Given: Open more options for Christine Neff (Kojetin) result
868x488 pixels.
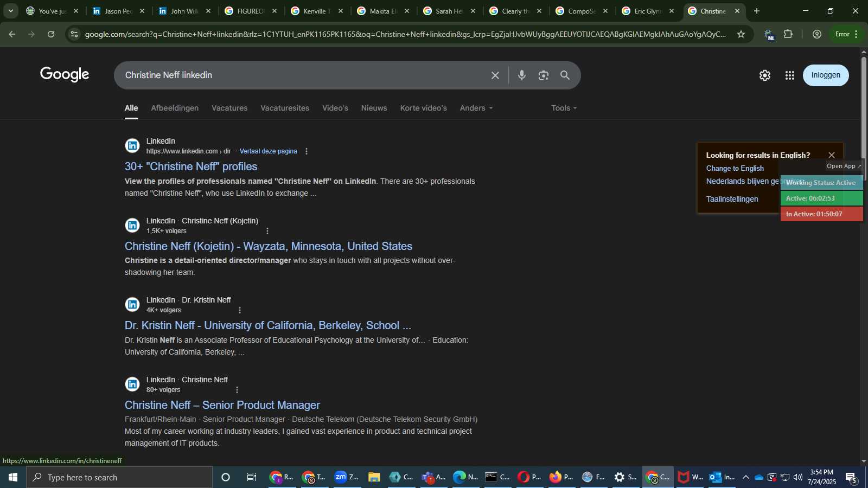Looking at the screenshot, I should pos(267,231).
